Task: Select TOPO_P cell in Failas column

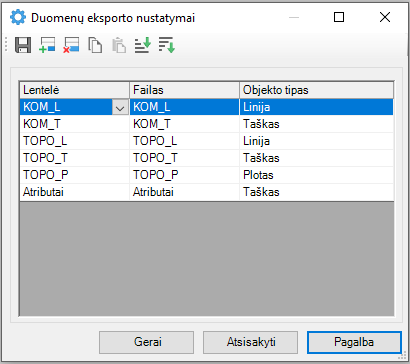Action: tap(184, 175)
